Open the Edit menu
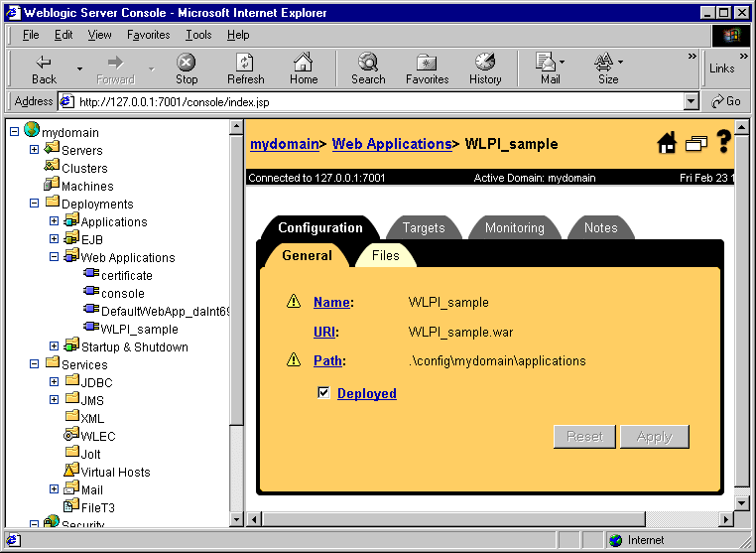Viewport: 756px width, 553px height. tap(63, 35)
